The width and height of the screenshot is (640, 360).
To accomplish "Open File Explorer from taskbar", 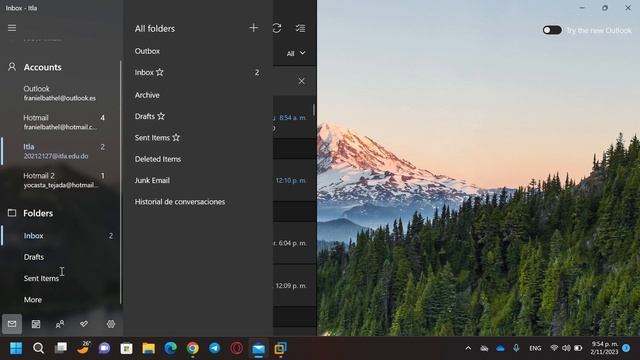I will (x=149, y=348).
